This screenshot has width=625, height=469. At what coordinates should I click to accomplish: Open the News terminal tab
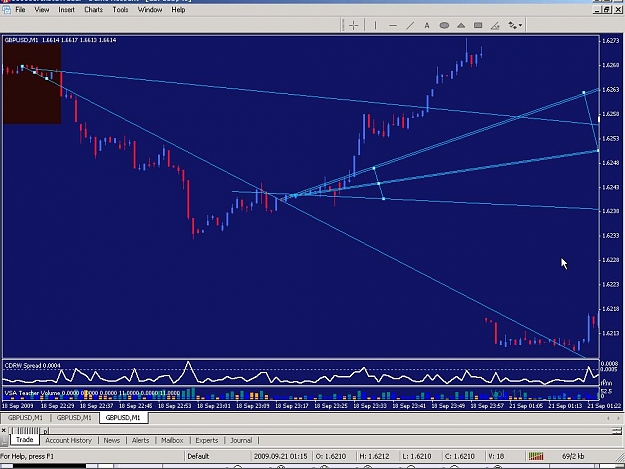click(x=112, y=440)
